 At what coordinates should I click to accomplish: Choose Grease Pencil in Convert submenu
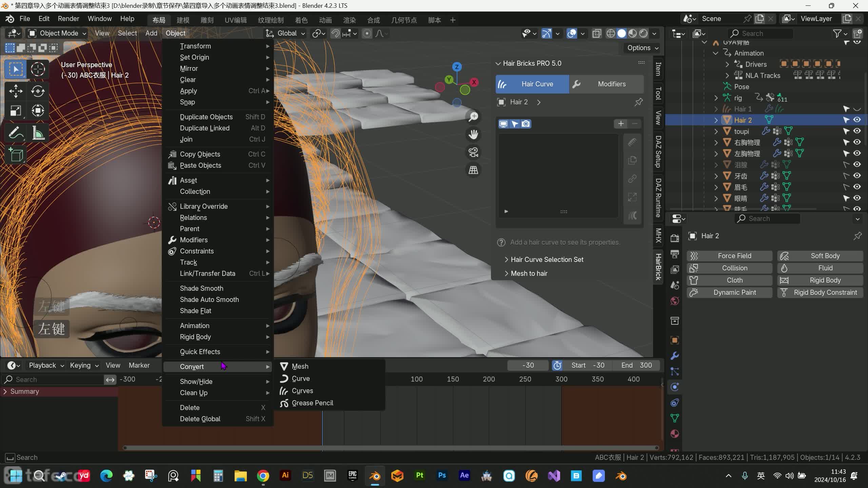[x=329, y=403]
